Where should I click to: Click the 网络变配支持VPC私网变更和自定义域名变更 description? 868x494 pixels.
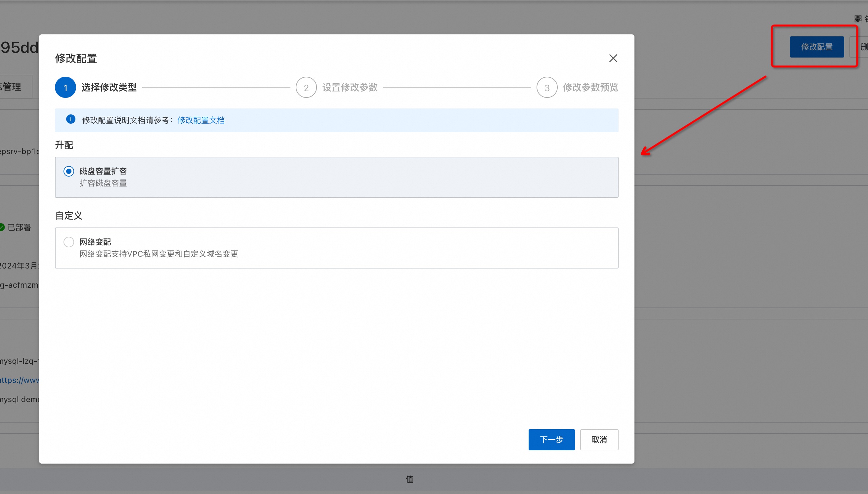159,254
